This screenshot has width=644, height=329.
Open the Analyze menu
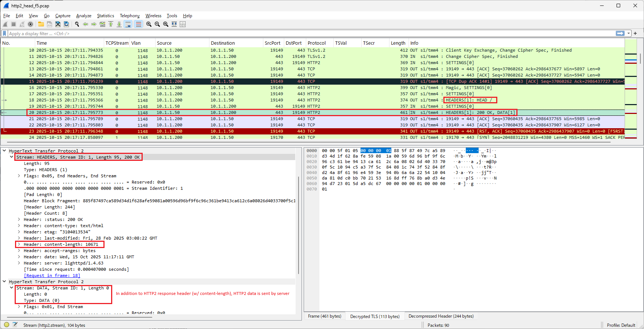pyautogui.click(x=84, y=16)
